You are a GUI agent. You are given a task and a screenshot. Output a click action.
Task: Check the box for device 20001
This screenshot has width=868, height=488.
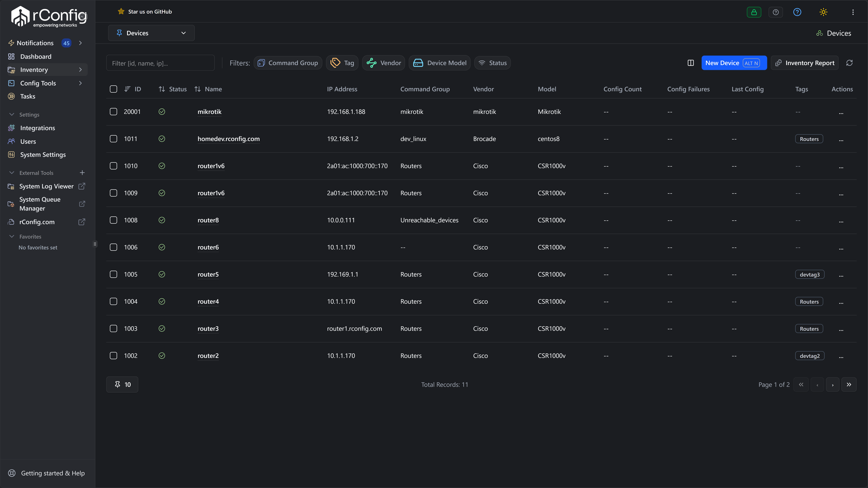[114, 112]
